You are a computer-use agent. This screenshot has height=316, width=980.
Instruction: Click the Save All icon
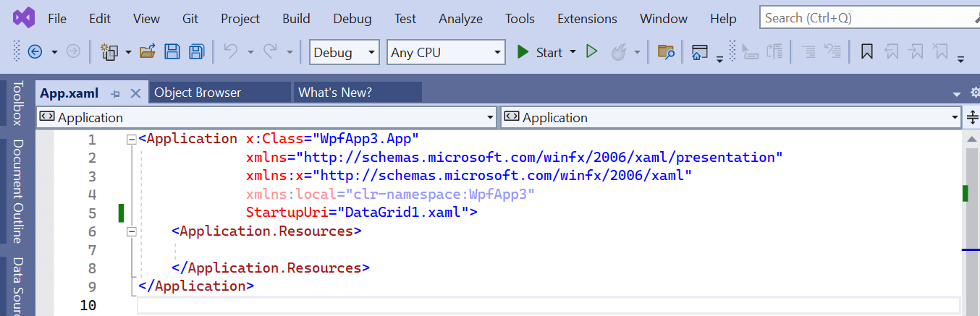point(196,52)
